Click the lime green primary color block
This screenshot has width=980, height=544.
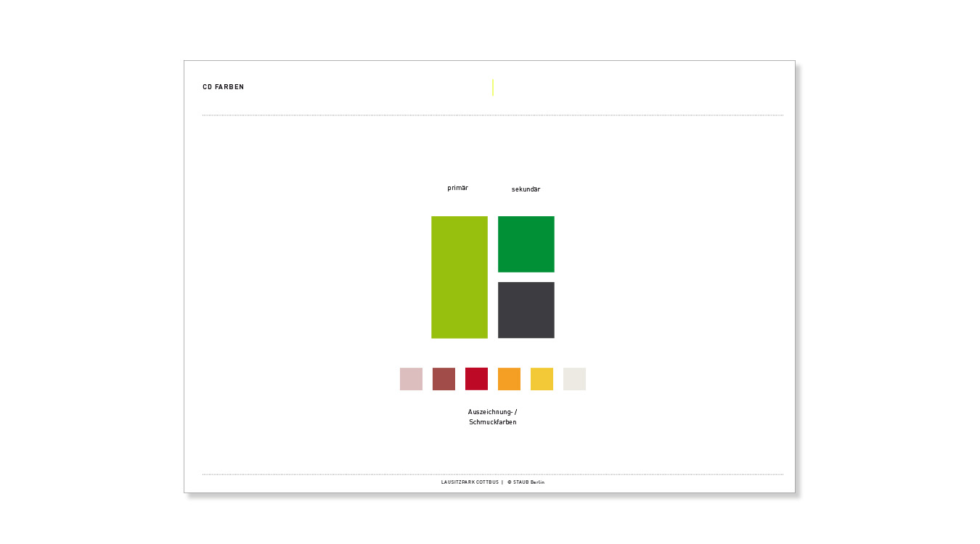(459, 277)
